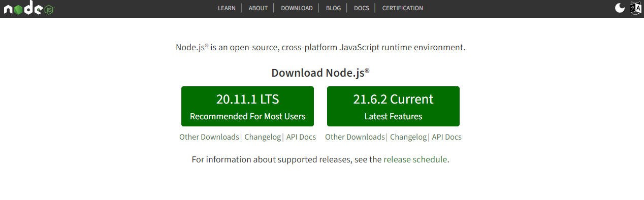The width and height of the screenshot is (644, 200).
Task: Click the Download Node.js heading text
Action: (x=320, y=73)
